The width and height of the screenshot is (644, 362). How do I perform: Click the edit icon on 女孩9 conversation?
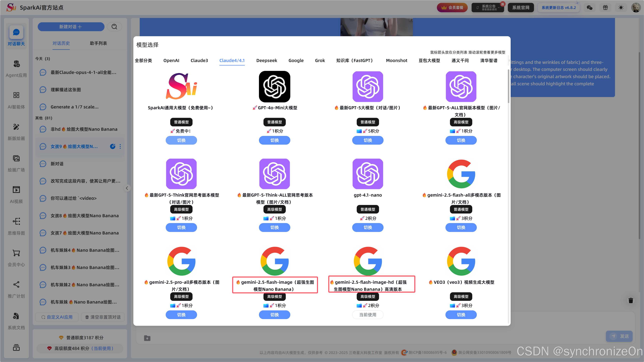(113, 146)
